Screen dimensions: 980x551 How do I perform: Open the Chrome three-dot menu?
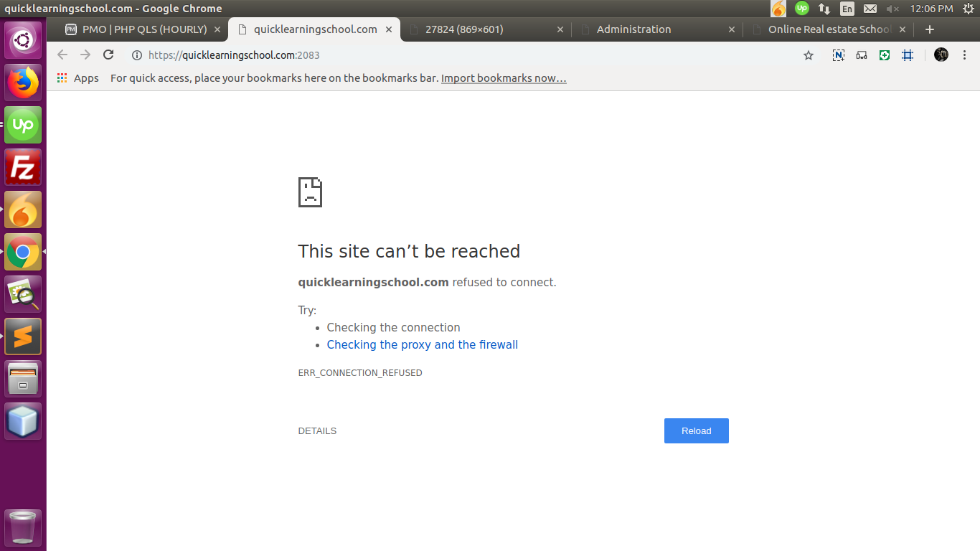pos(965,55)
